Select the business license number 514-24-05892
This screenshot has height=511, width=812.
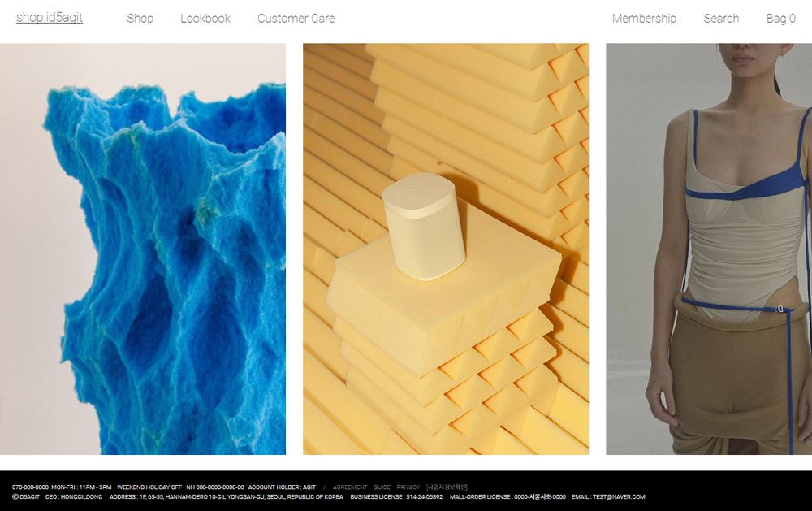[424, 496]
